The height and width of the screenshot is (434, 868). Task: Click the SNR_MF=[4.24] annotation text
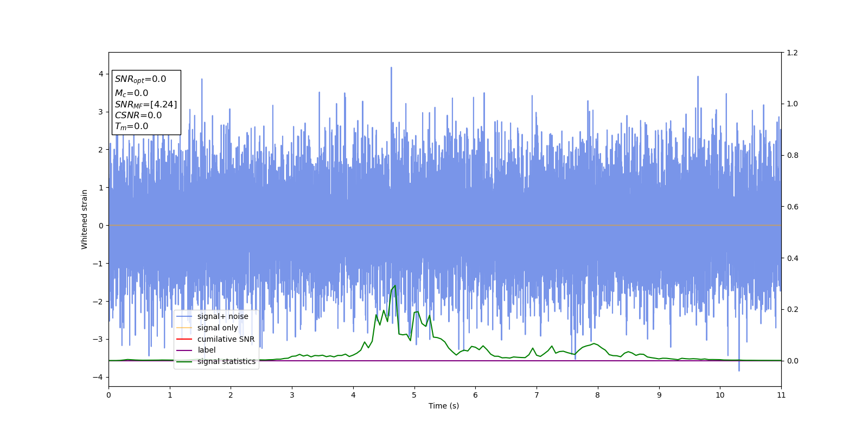(146, 105)
